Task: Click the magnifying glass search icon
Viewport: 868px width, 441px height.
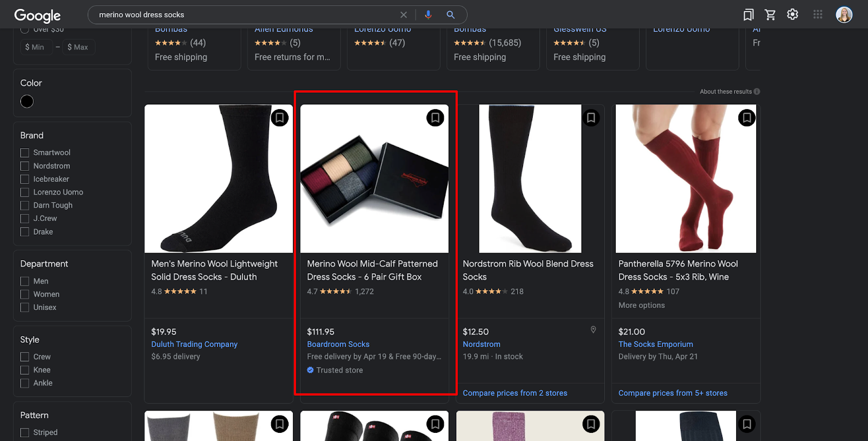Action: [x=450, y=15]
